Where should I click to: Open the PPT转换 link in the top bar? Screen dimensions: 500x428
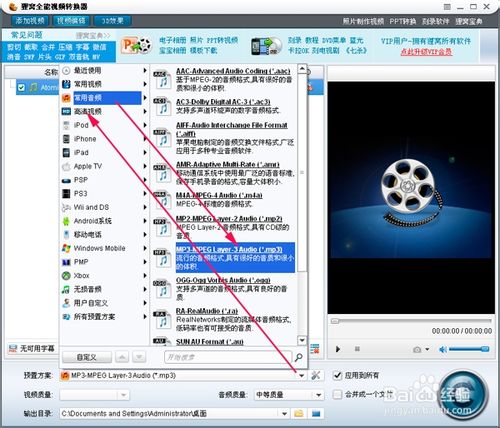point(403,21)
